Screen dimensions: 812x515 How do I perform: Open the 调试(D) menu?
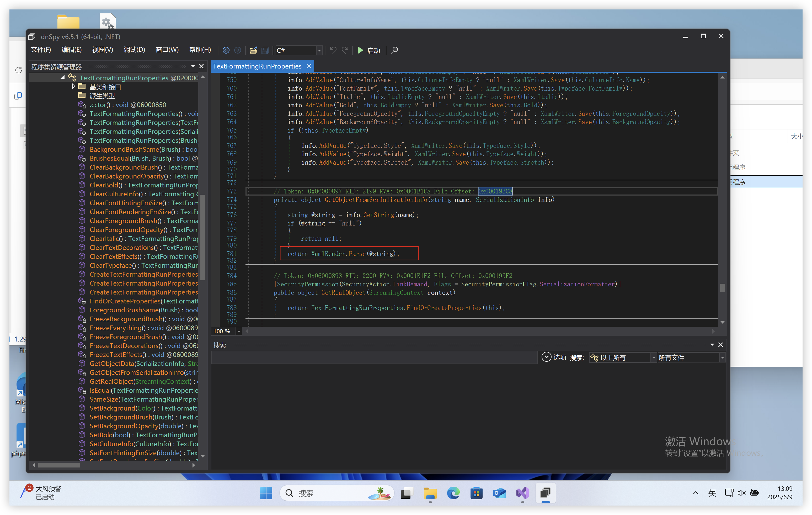134,50
